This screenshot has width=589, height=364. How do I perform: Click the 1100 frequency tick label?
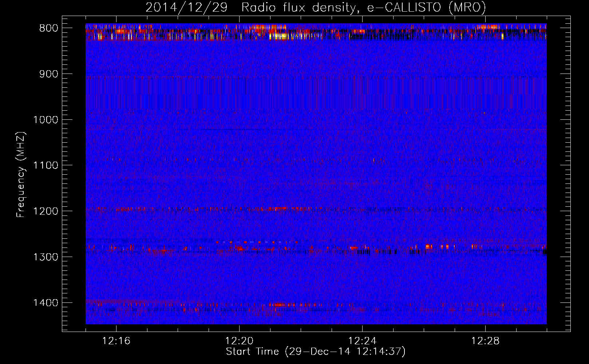coord(46,166)
